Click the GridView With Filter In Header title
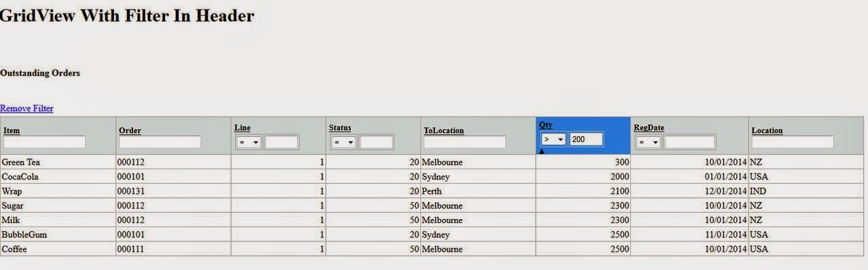 (127, 16)
